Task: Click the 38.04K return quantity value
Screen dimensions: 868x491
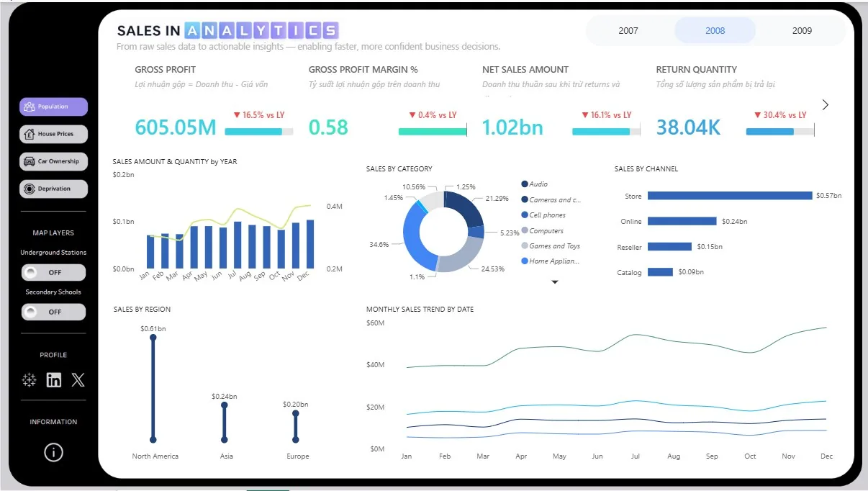Action: [688, 127]
